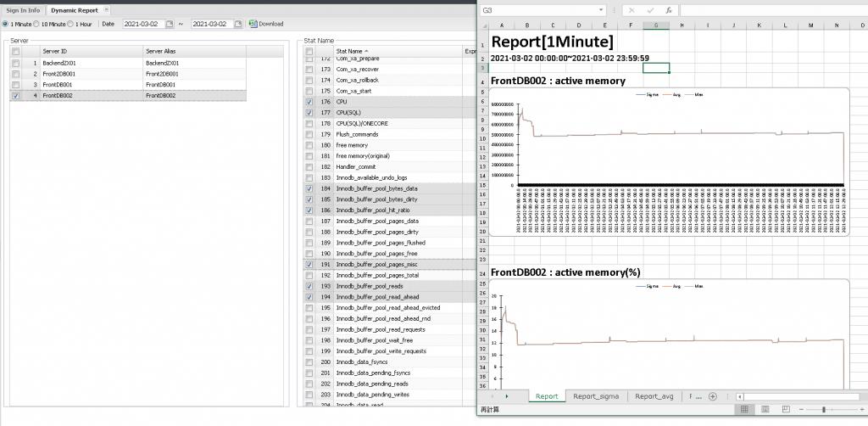
Task: Add a new sheet in Excel
Action: point(713,396)
